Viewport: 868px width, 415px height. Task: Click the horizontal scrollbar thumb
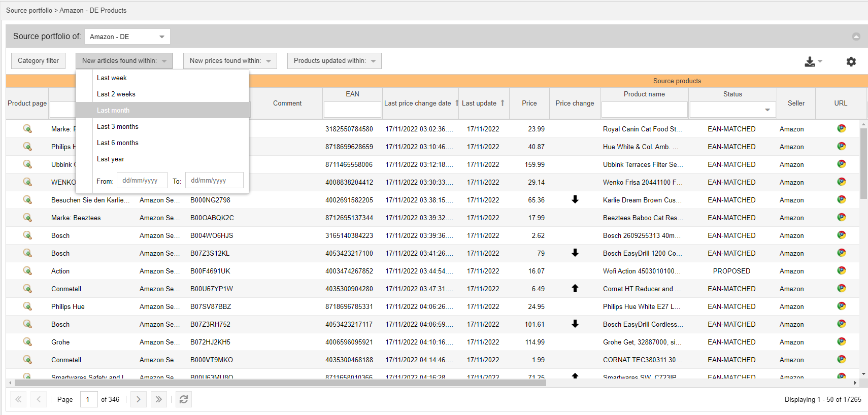click(280, 383)
